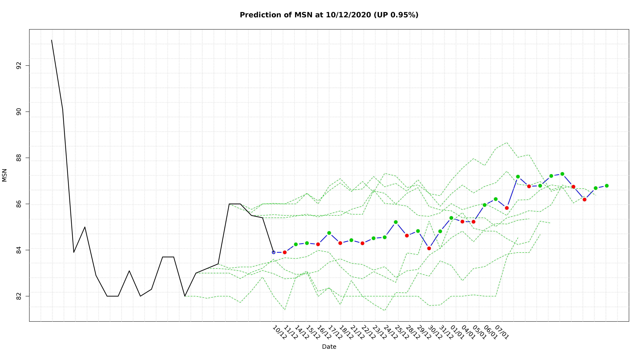Click the 92 y-axis tick label
Screen dimensions: 644x358
pyautogui.click(x=18, y=66)
